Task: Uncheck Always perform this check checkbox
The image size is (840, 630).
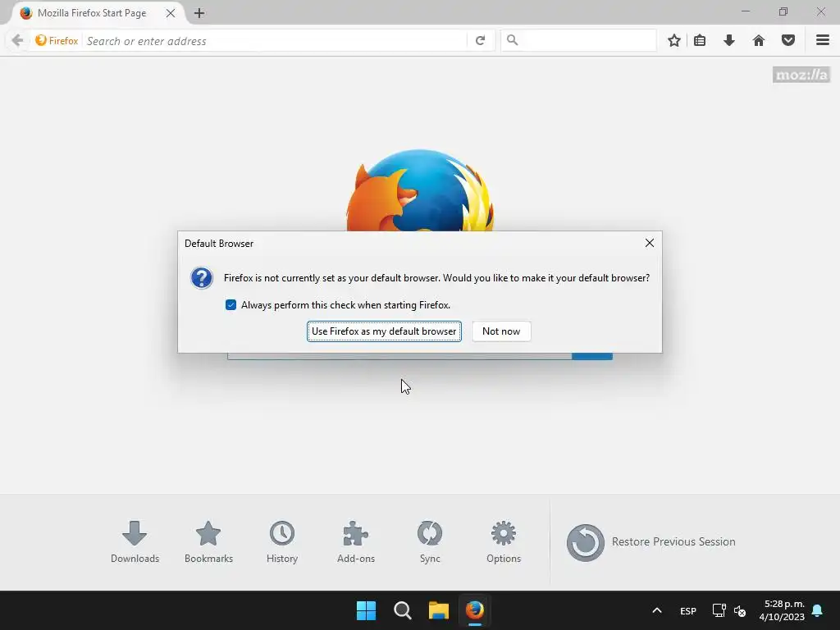Action: [x=231, y=305]
